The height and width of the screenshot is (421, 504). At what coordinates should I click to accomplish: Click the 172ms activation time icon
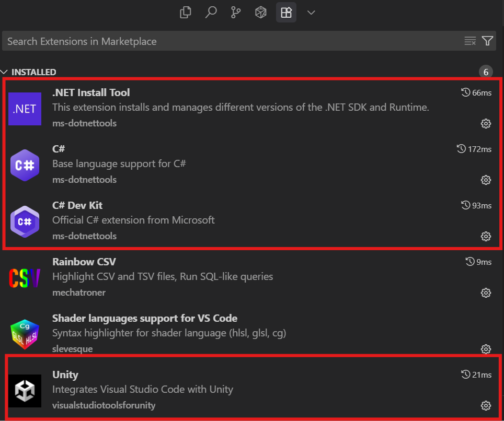pos(461,149)
